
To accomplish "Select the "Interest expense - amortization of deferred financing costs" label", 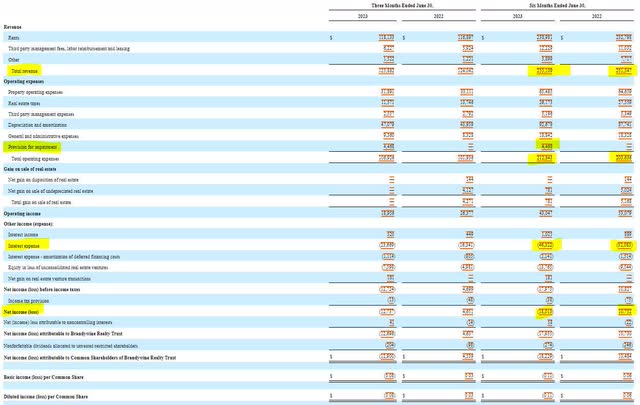I will coord(64,257).
